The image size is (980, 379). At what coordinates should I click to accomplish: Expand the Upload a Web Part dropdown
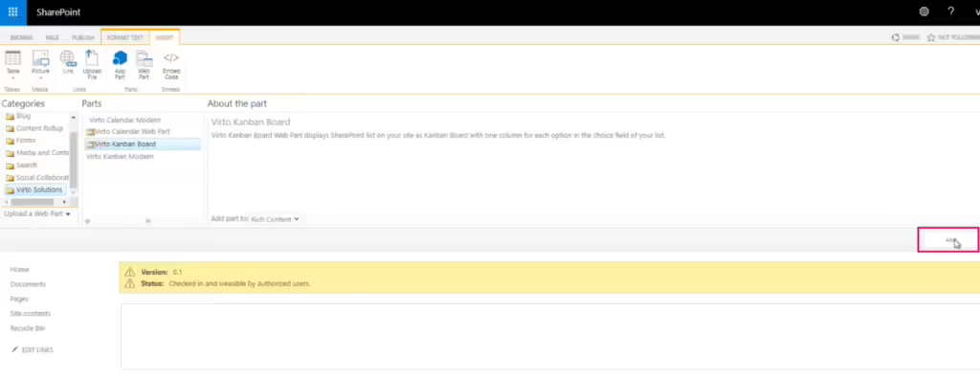[37, 213]
